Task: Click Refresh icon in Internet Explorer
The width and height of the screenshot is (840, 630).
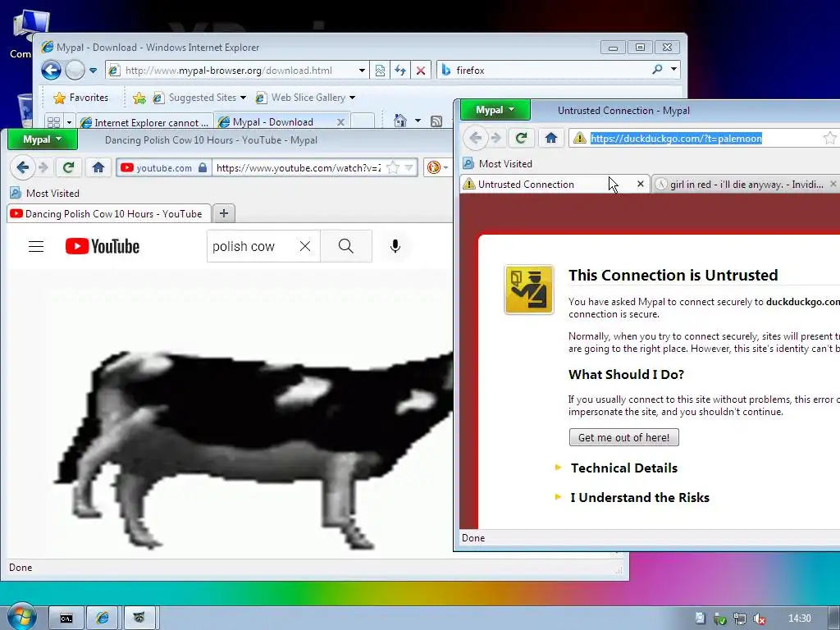Action: click(400, 71)
